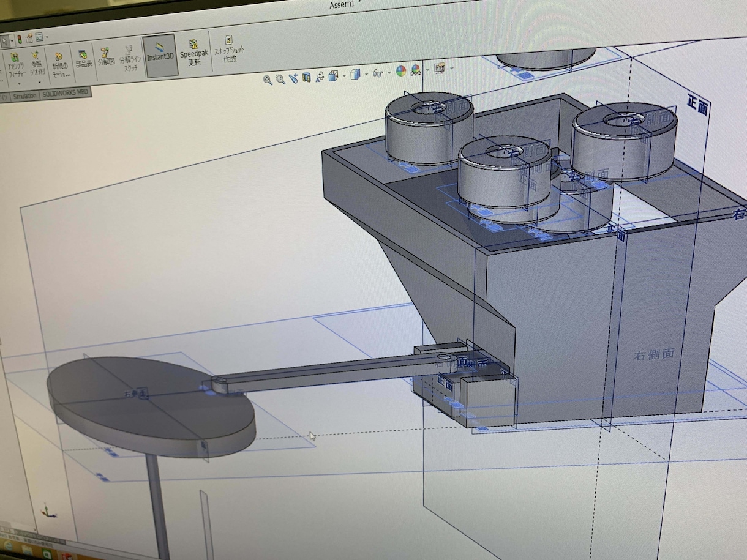747x560 pixels.
Task: Open the 分解図 (exploded view) tool
Action: [106, 56]
